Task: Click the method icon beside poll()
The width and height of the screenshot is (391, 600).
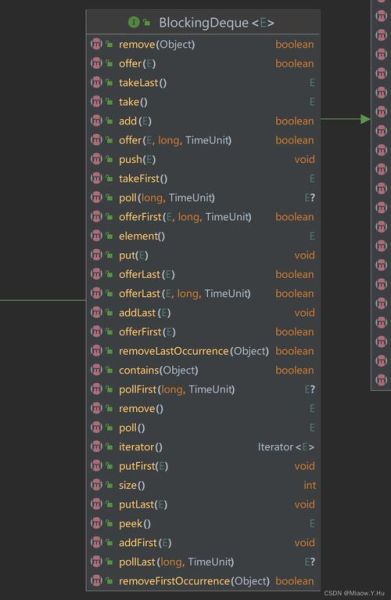Action: click(96, 427)
